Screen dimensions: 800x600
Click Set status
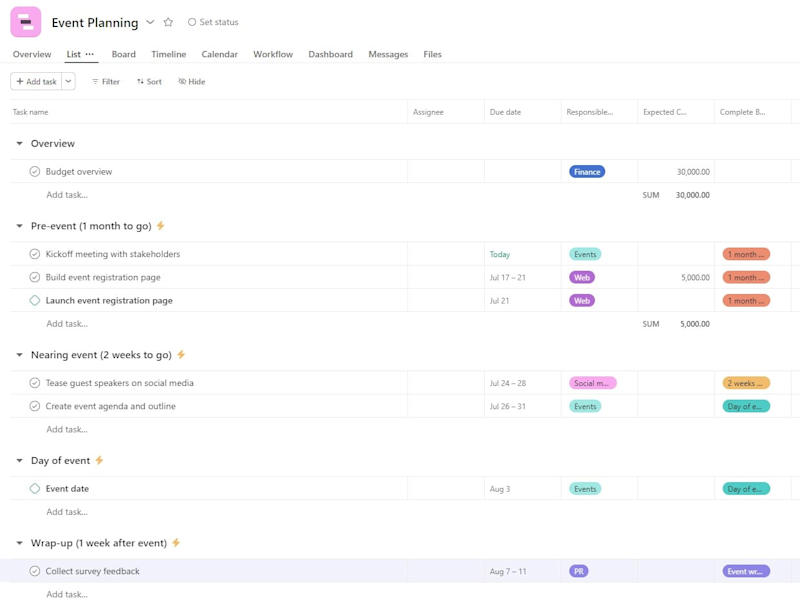[213, 22]
